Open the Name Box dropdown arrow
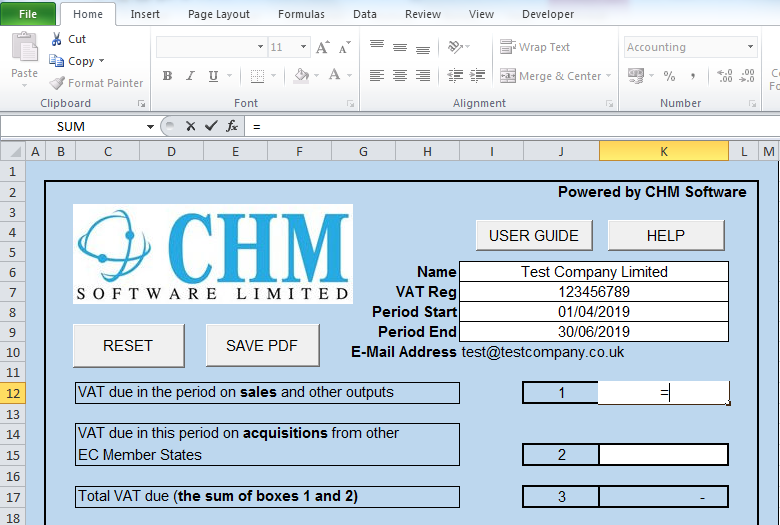Screen dimensions: 780x525 pos(150,127)
